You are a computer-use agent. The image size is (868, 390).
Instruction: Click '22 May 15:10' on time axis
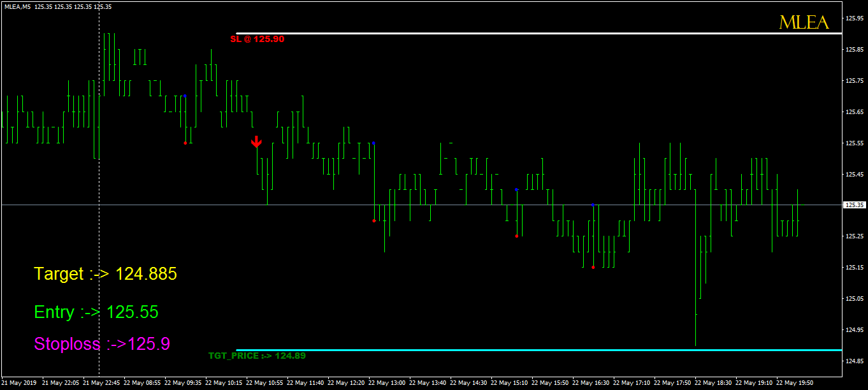point(509,383)
